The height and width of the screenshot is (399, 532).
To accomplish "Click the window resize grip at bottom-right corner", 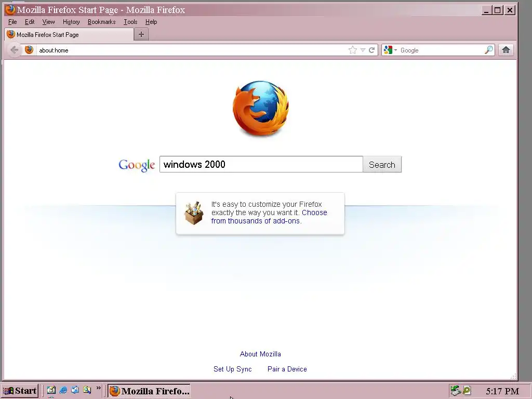I will [514, 376].
